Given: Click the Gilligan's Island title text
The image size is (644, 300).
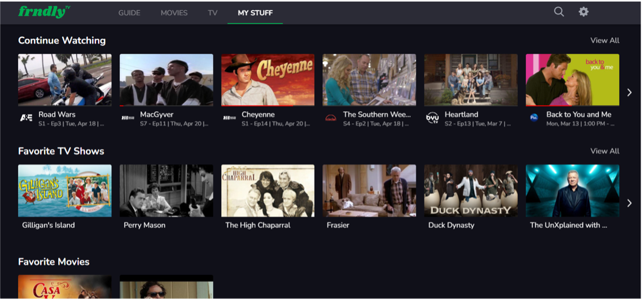Looking at the screenshot, I should click(x=48, y=225).
